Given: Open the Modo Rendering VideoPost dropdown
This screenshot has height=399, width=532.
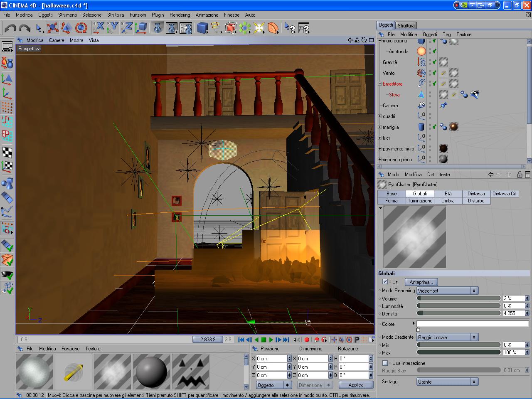Looking at the screenshot, I should (x=448, y=291).
